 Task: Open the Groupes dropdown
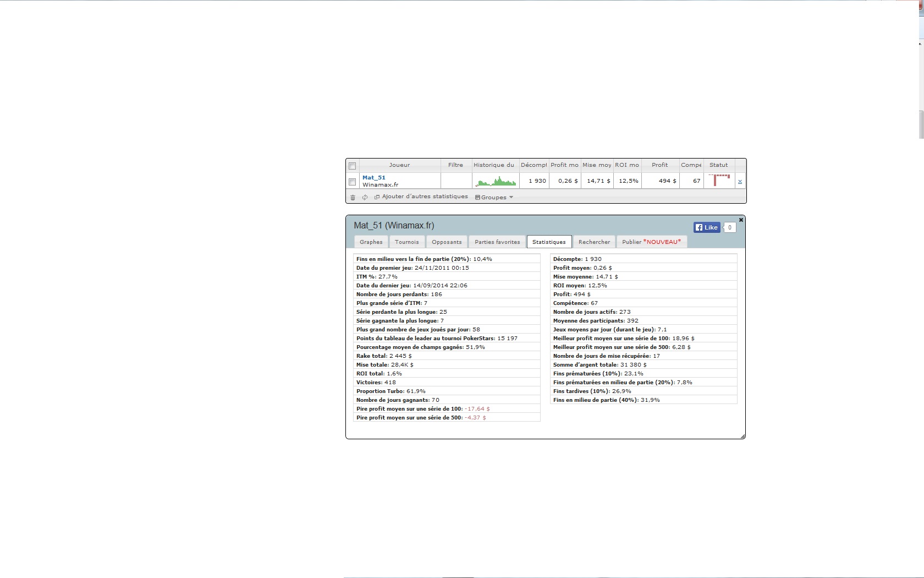click(x=494, y=197)
